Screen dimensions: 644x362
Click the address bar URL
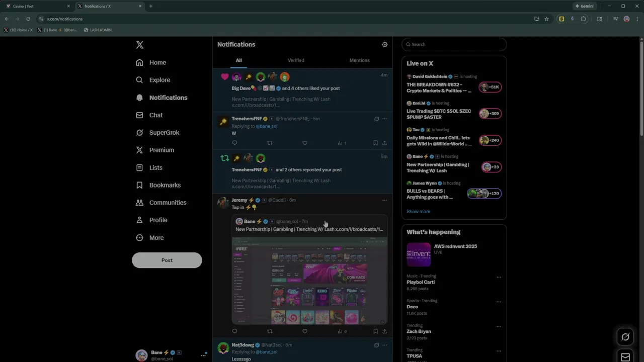pyautogui.click(x=65, y=19)
